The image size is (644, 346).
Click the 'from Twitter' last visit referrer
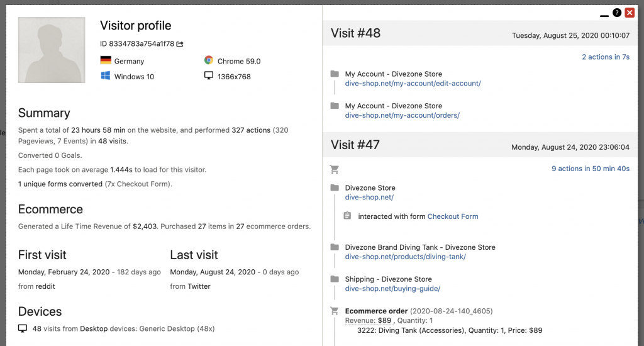[190, 286]
